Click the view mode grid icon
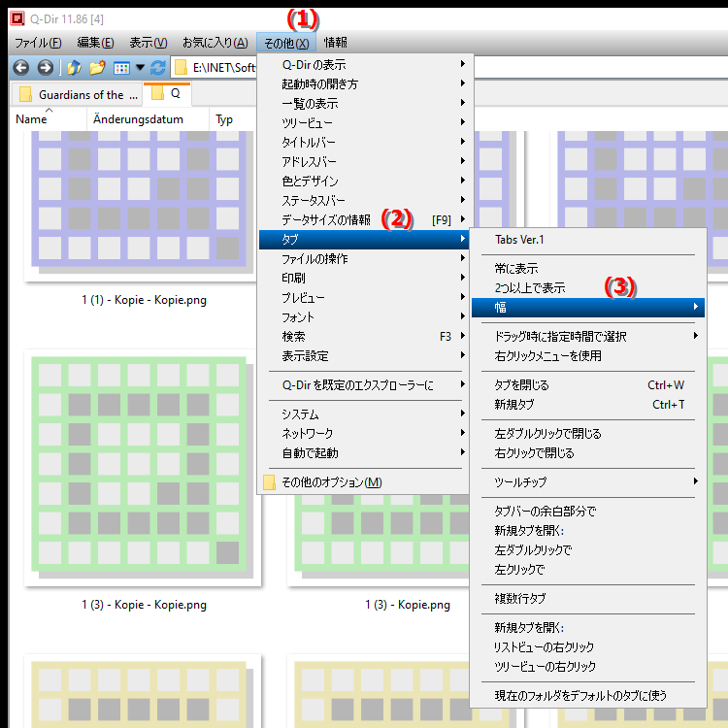Viewport: 728px width, 728px height. click(x=121, y=68)
